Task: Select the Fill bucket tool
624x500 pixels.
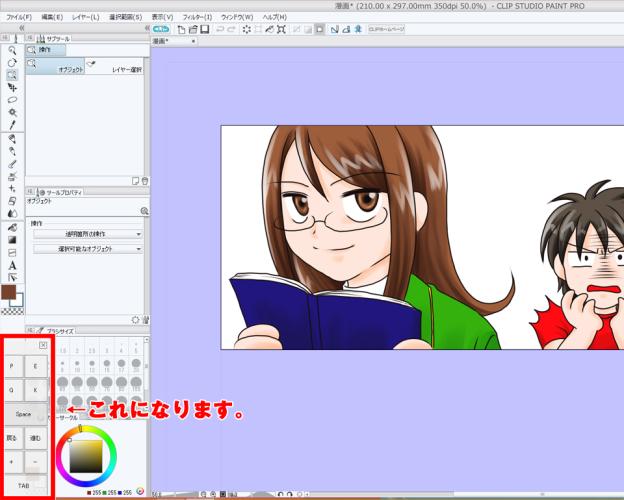Action: (x=12, y=228)
